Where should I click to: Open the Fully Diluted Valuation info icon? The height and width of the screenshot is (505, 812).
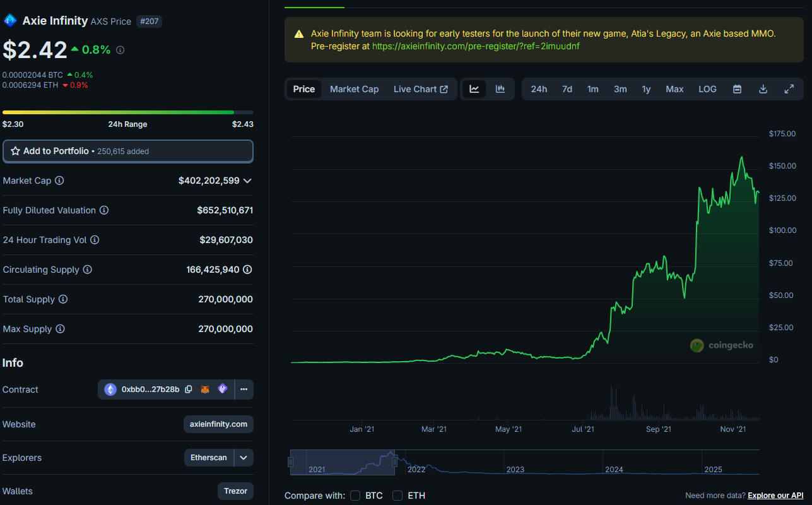(x=104, y=210)
